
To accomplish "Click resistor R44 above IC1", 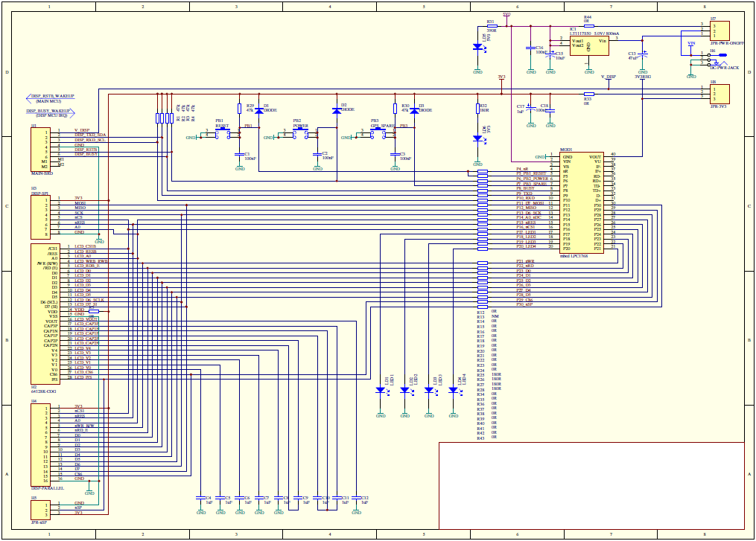I will (x=587, y=25).
